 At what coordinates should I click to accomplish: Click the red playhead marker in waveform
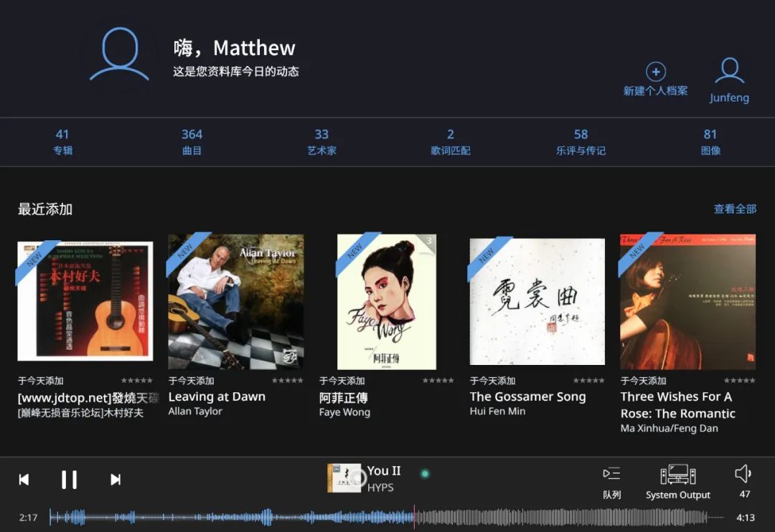[x=414, y=517]
